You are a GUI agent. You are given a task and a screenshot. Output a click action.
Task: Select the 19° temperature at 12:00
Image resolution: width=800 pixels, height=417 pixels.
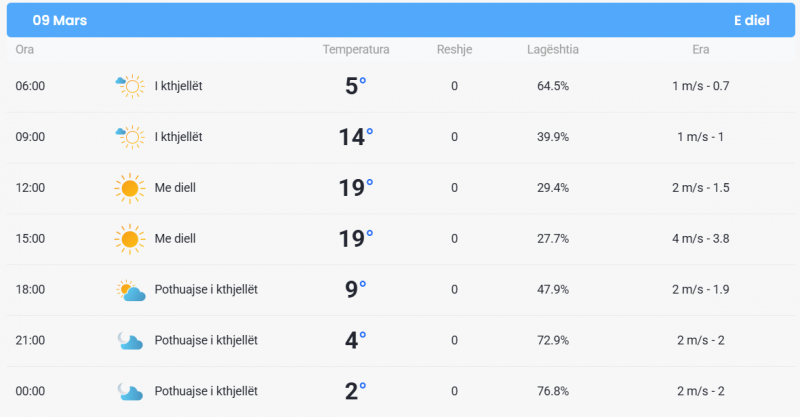coord(355,188)
